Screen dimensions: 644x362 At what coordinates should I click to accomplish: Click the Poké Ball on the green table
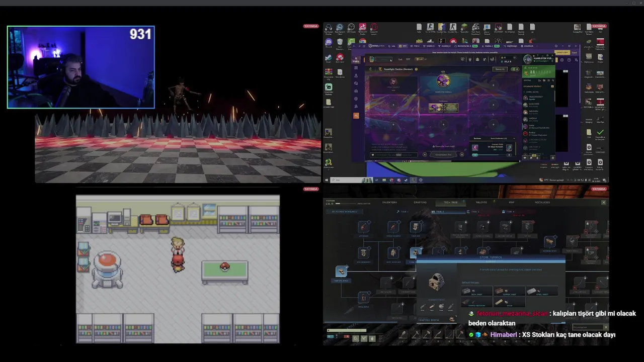(x=225, y=267)
